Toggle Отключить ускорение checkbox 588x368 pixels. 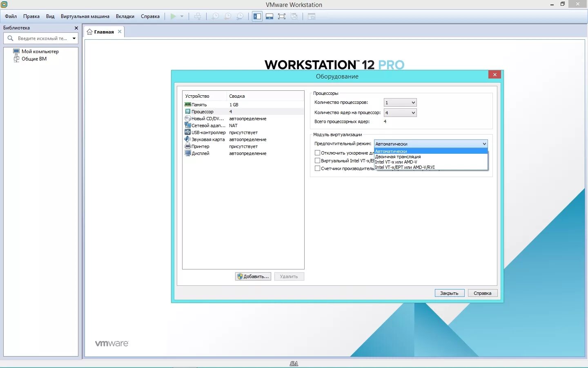(x=317, y=153)
